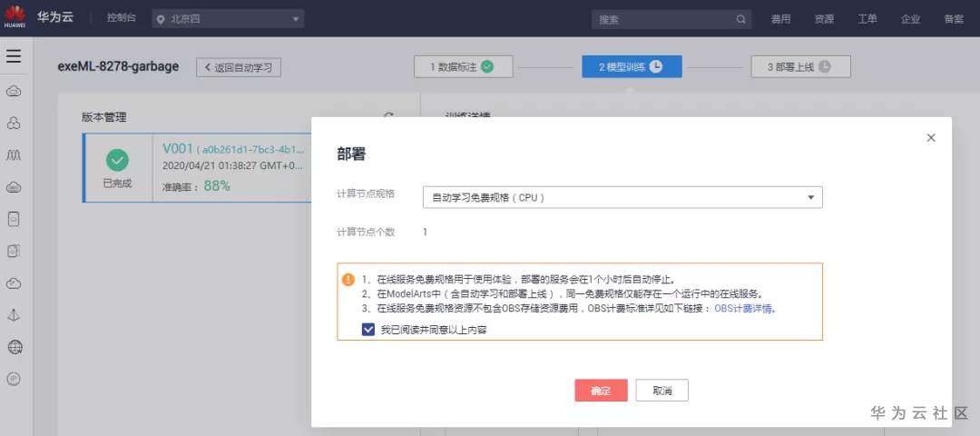Screen dimensions: 980x436
Task: Click the 已完成 status label
Action: coord(117,183)
